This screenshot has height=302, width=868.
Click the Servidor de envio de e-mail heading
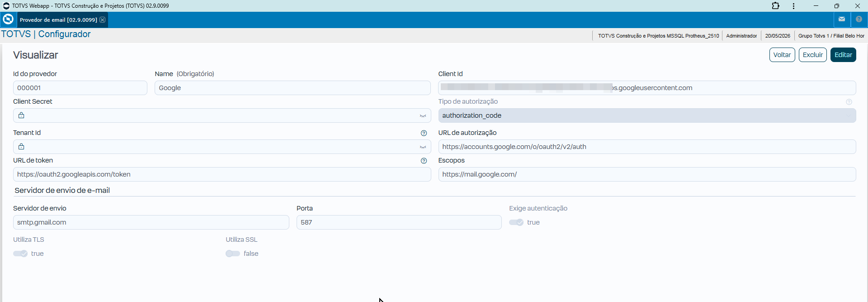coord(62,191)
